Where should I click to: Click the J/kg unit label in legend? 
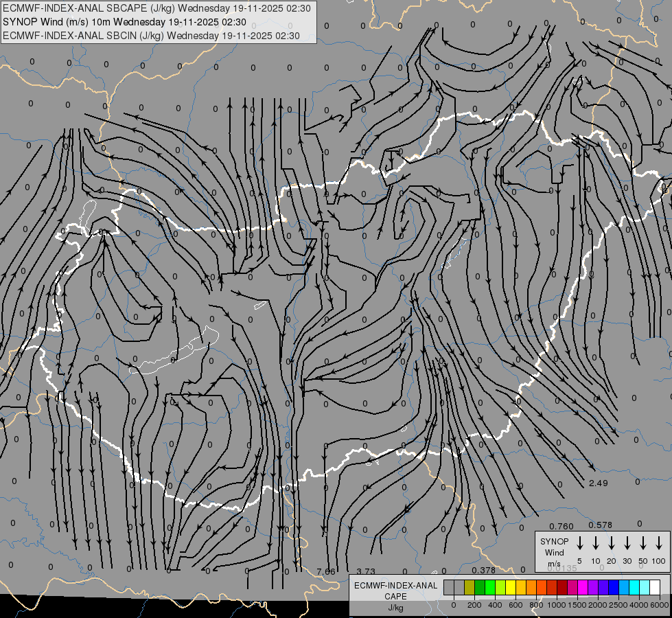(x=395, y=608)
